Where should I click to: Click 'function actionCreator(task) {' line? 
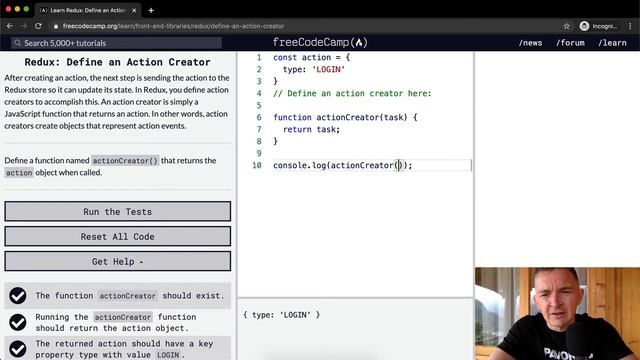(345, 117)
